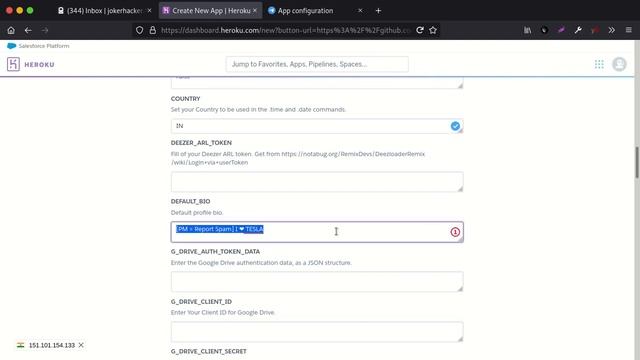Click the red extension icon in toolbar

(x=595, y=30)
